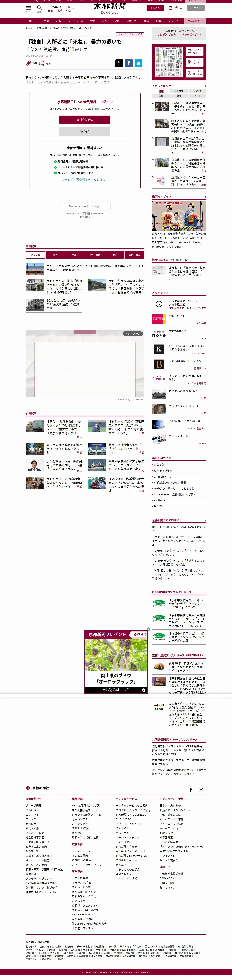The width and height of the screenshot is (232, 980).
Task: Open 観光 in main navigation
Action: pyautogui.click(x=93, y=21)
